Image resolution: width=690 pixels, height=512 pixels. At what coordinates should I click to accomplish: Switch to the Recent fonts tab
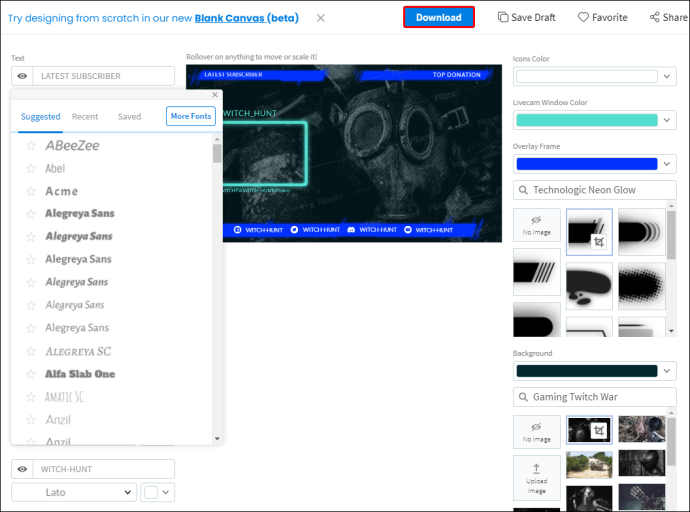pos(85,117)
